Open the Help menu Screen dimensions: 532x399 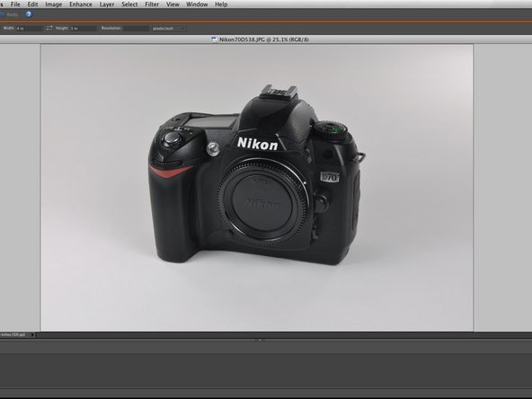tap(221, 4)
